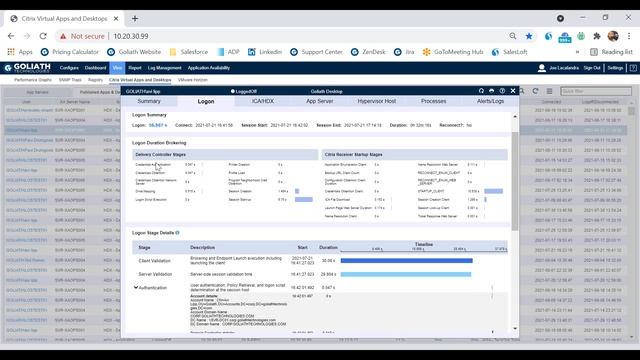Image resolution: width=640 pixels, height=360 pixels.
Task: Select the Server Validation stage row
Action: pos(320,274)
